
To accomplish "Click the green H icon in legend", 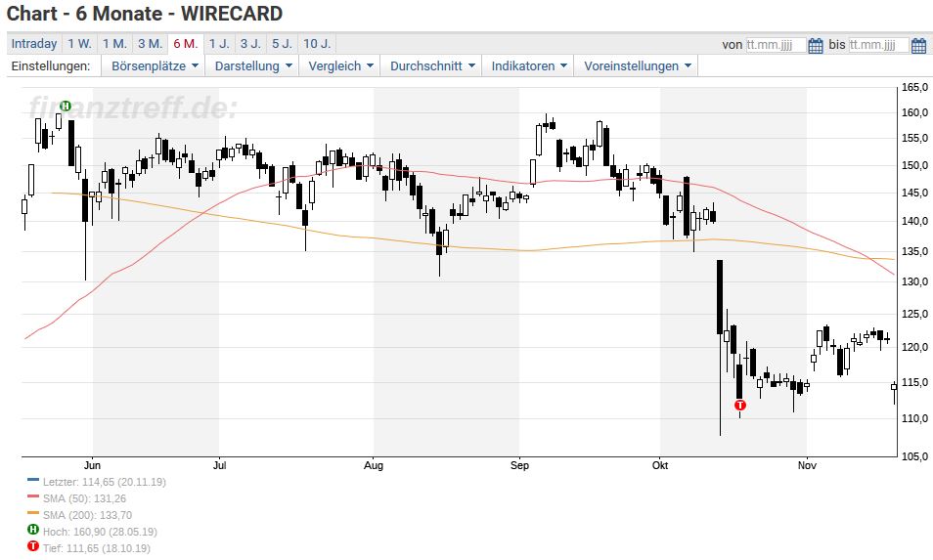I will click(x=33, y=529).
